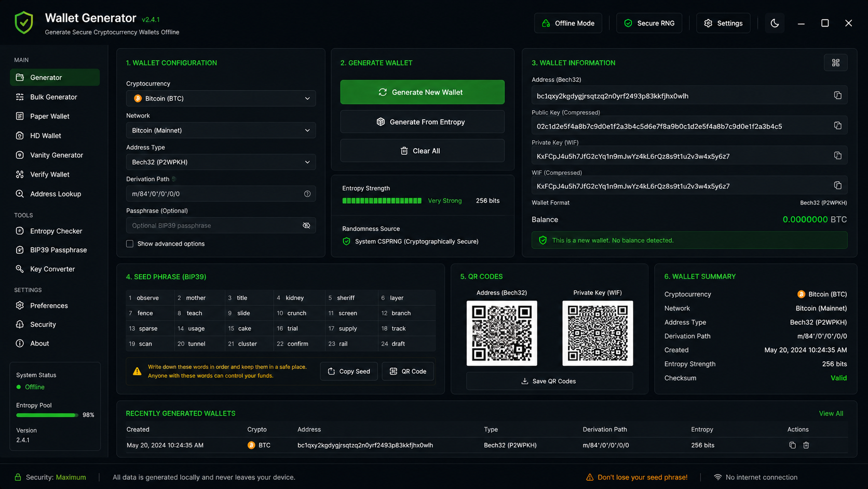Copy the compressed public key
This screenshot has width=868, height=489.
[x=837, y=126]
